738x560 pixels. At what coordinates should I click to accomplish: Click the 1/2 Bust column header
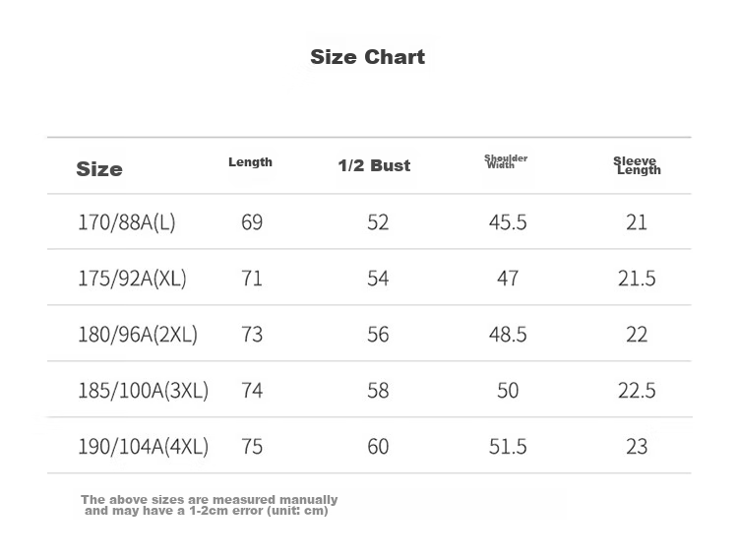(374, 165)
